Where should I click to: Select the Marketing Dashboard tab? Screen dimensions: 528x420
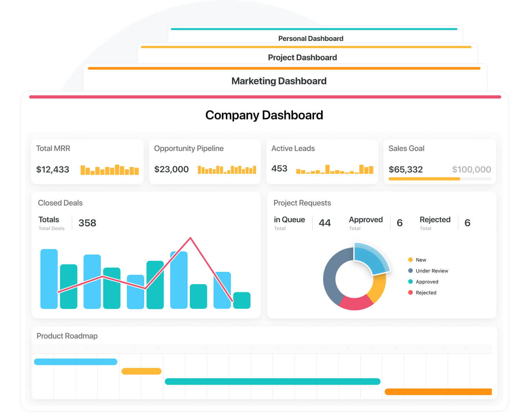click(x=279, y=81)
